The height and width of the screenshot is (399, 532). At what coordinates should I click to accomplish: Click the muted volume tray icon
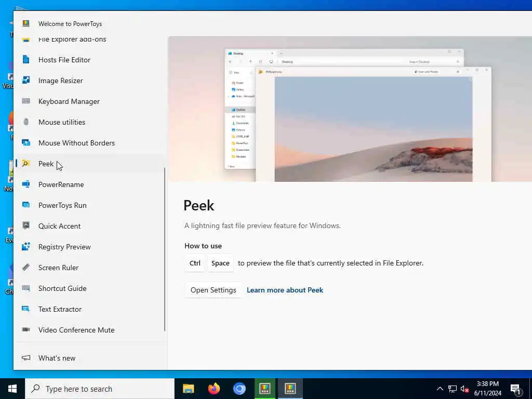click(465, 389)
